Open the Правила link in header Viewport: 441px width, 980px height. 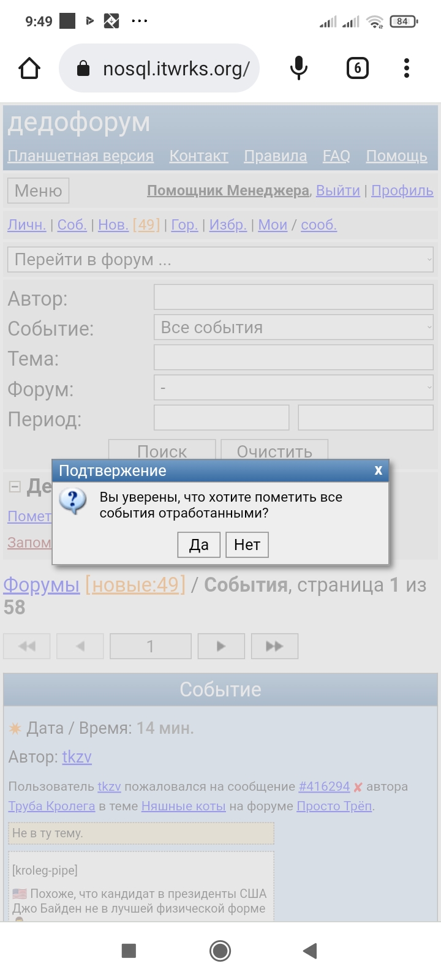275,156
